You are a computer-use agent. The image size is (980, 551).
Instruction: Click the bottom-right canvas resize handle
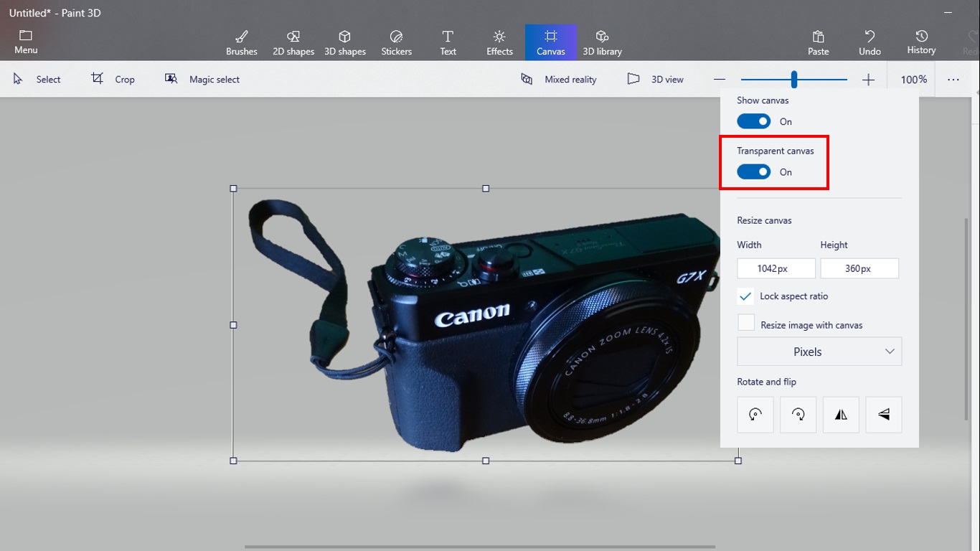(738, 461)
